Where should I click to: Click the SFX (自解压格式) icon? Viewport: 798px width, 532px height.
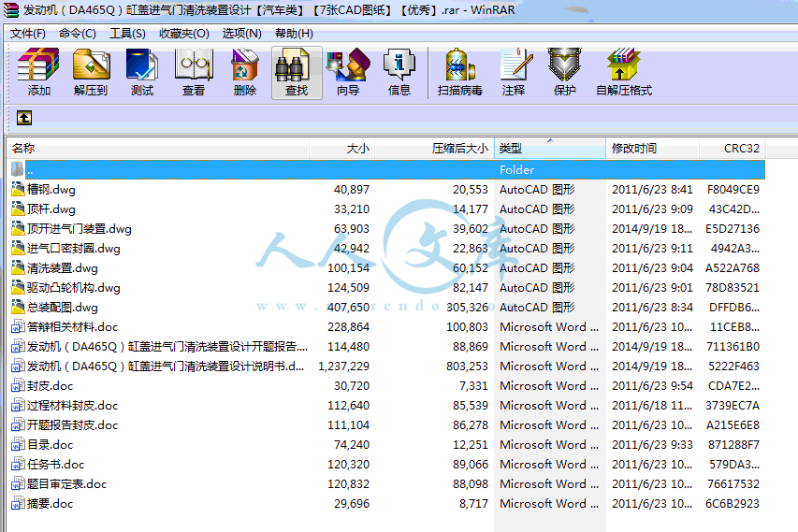click(623, 65)
